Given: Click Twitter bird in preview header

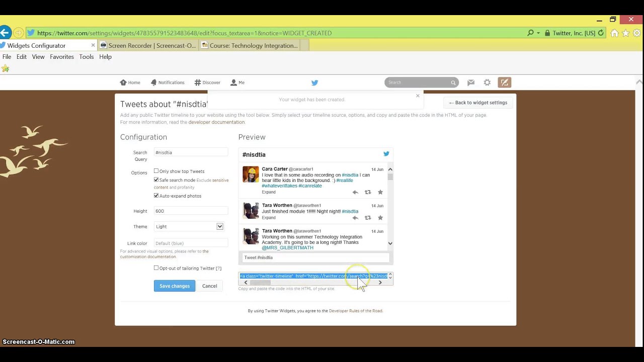Looking at the screenshot, I should (x=386, y=154).
